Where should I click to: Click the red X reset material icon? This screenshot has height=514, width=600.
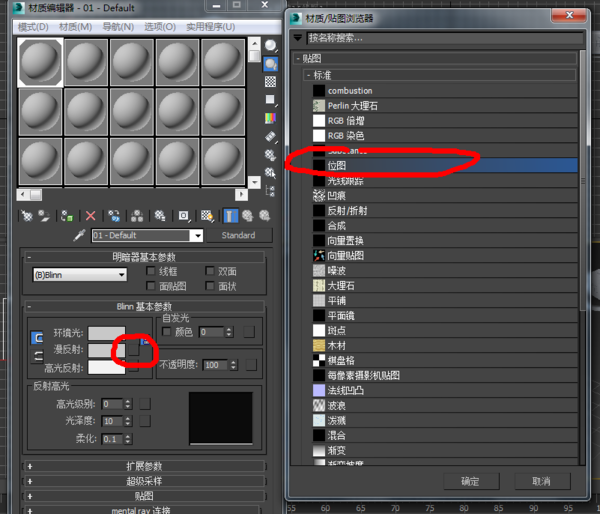pyautogui.click(x=90, y=216)
